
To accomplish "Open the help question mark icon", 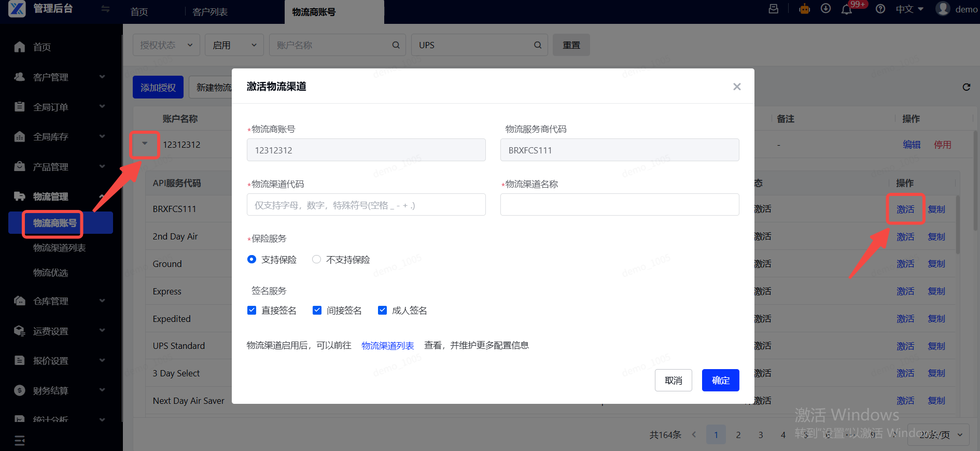I will 880,9.
